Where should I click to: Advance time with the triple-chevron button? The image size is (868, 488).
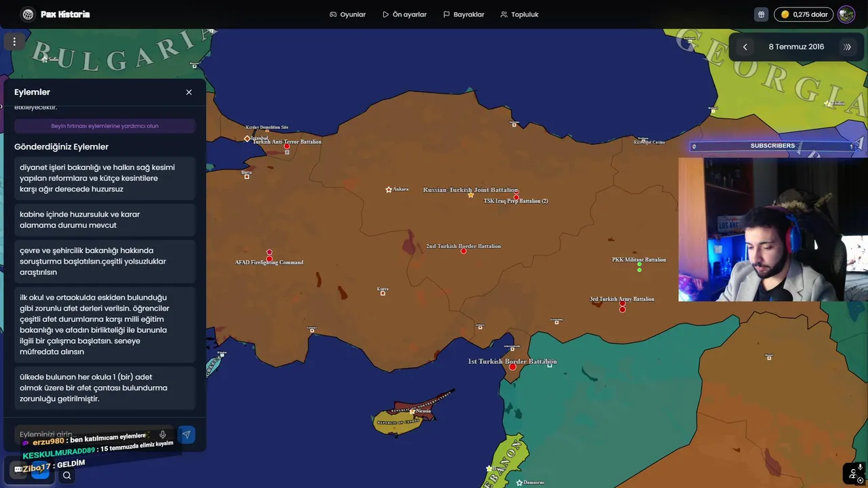click(847, 47)
